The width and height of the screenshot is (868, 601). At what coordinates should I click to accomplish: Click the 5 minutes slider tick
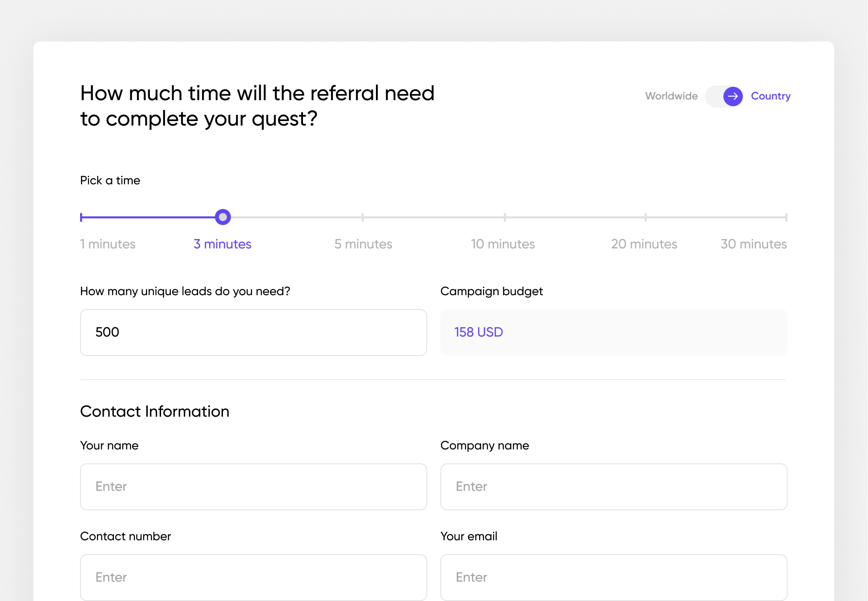(x=363, y=217)
